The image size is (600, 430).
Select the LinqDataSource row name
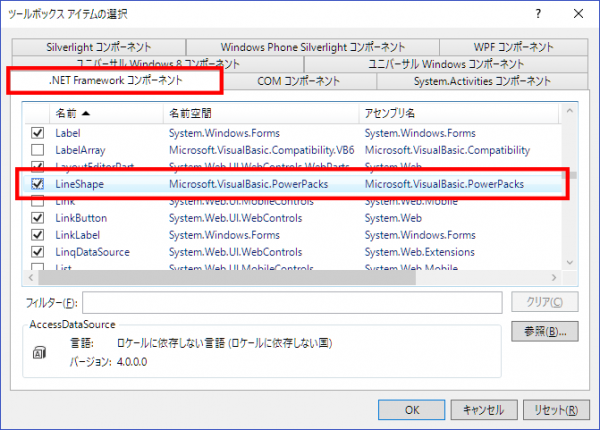[93, 252]
